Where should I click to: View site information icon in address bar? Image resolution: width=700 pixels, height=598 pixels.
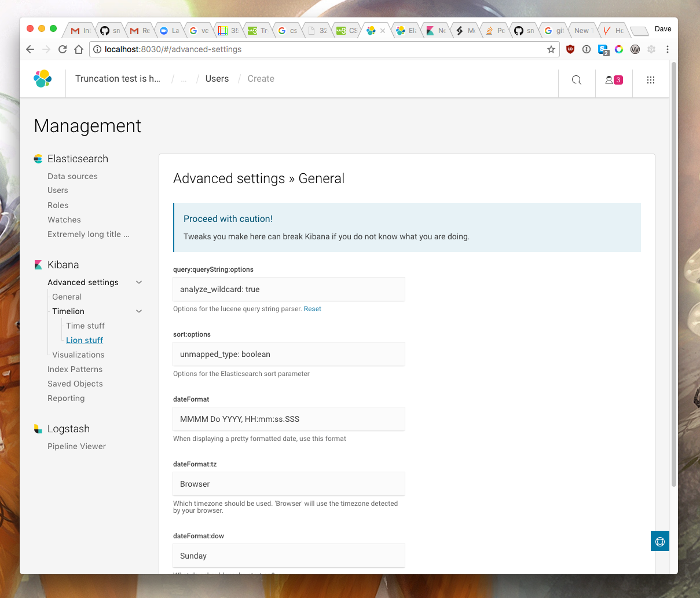98,49
